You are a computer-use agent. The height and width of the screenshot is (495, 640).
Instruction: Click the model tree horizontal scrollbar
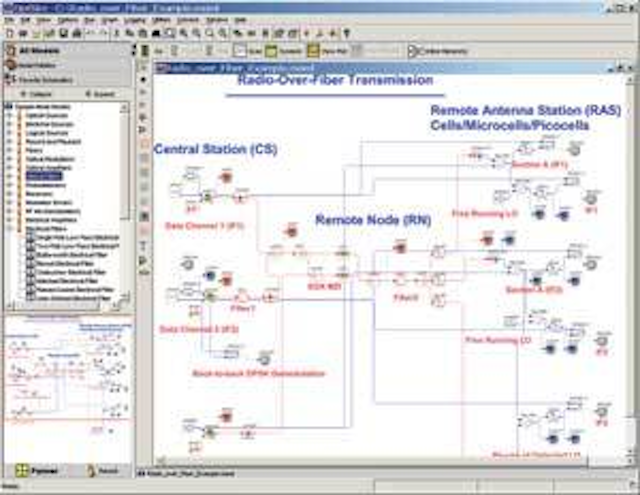61,305
